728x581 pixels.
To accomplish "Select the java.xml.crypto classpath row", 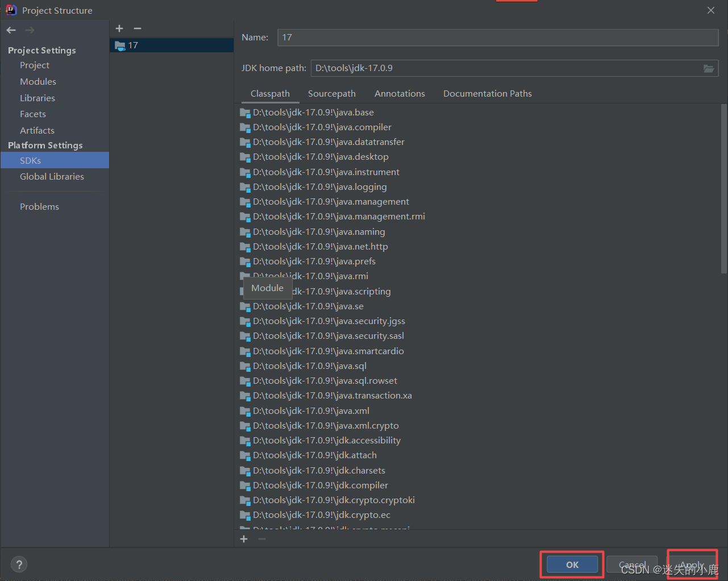I will coord(477,426).
